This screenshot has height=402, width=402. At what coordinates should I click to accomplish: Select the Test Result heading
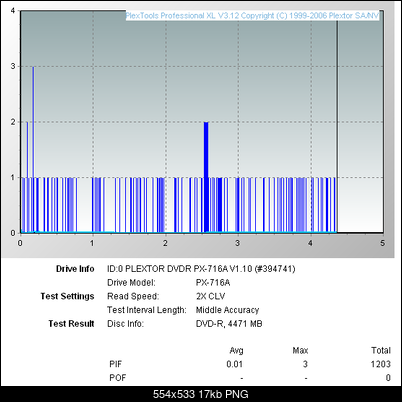tap(71, 324)
